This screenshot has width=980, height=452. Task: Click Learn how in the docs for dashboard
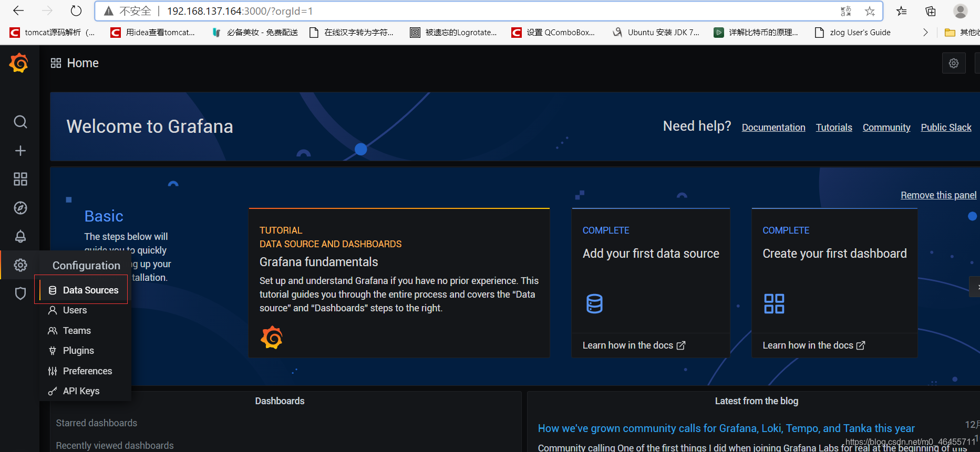click(x=814, y=345)
